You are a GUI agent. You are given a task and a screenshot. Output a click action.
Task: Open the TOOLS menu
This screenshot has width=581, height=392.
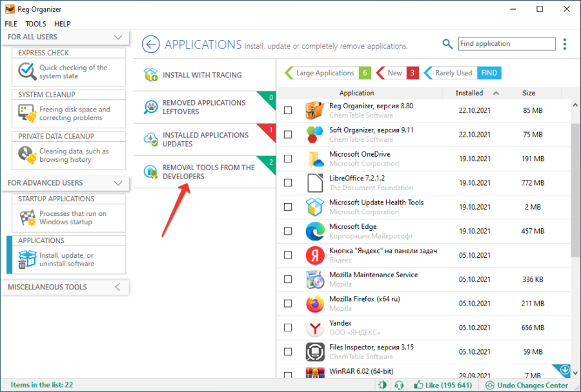(36, 24)
